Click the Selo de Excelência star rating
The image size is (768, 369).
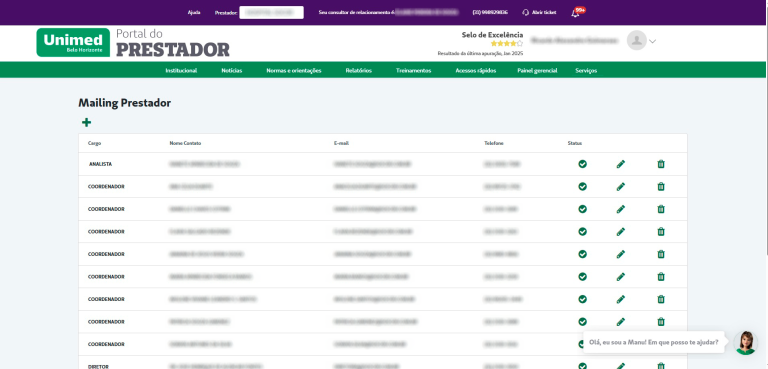pyautogui.click(x=506, y=44)
